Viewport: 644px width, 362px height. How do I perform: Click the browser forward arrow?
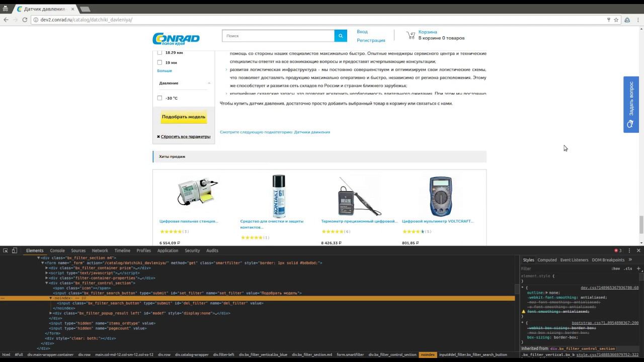pos(16,20)
